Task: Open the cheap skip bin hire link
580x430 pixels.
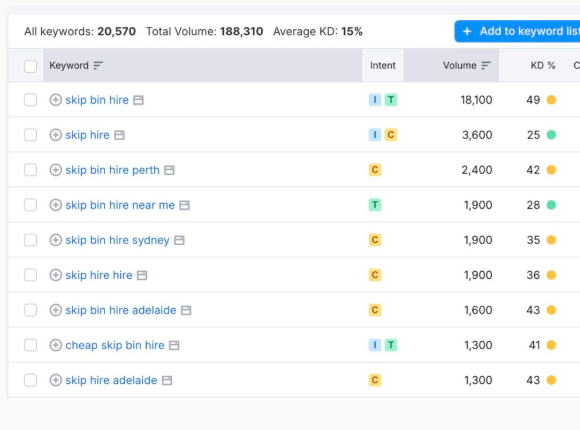Action: click(115, 345)
